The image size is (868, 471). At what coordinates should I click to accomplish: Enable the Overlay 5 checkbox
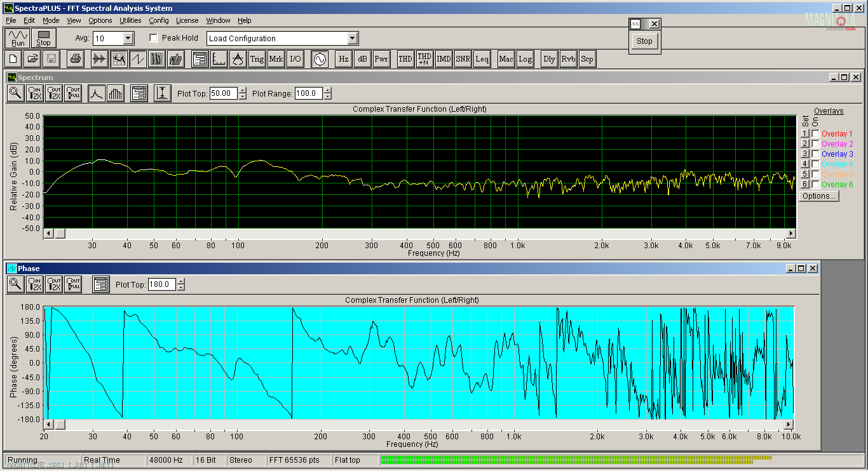[x=816, y=174]
